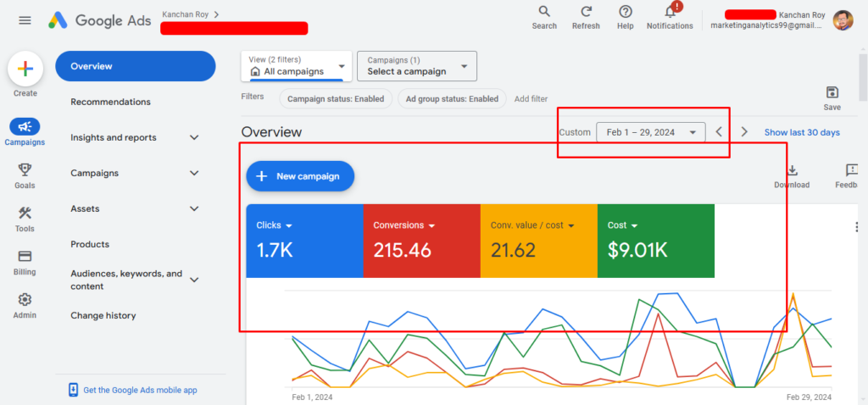Click Ad group status: Enabled filter chip
This screenshot has width=868, height=405.
point(453,99)
